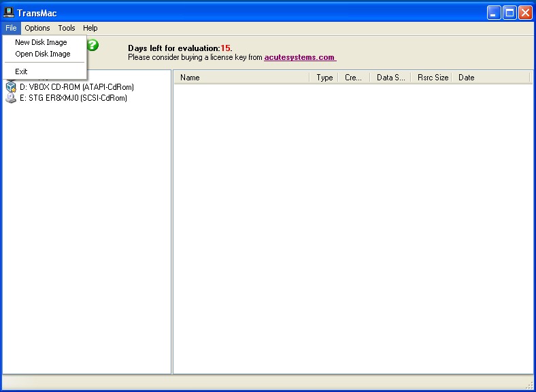Close the File menu via its header
Viewport: 536px width, 392px height.
click(11, 28)
